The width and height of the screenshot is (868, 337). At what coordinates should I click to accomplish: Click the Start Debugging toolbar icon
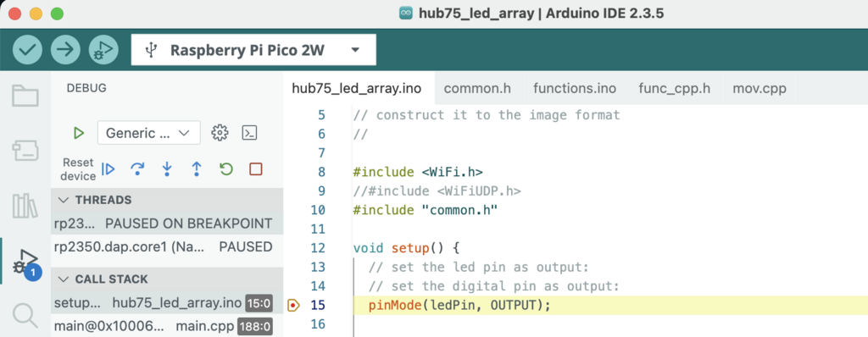103,50
